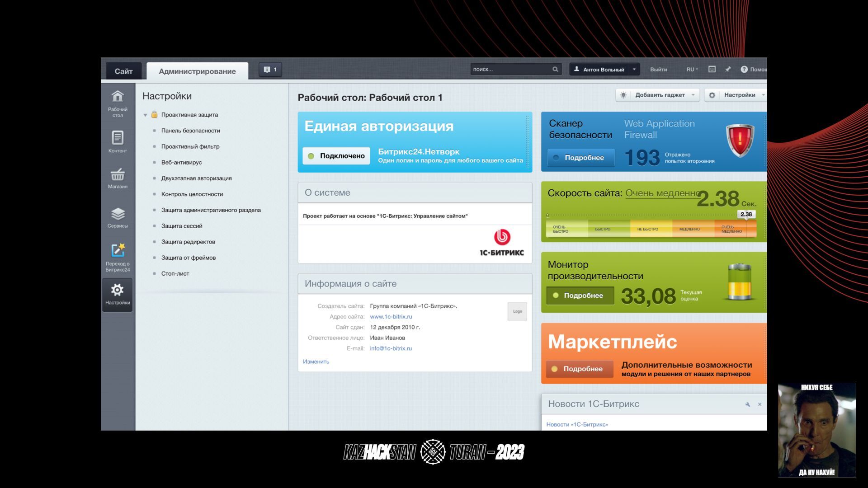Collapse the Проактивная защита tree node
Screen dimensions: 868x488
[146, 115]
